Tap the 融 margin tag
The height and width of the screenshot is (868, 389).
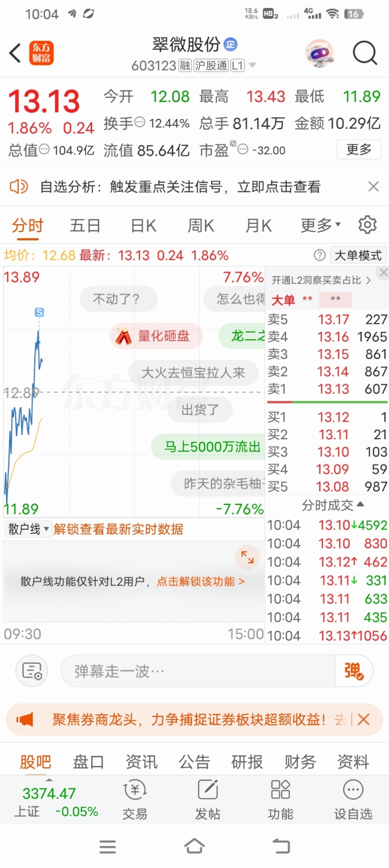(x=185, y=65)
